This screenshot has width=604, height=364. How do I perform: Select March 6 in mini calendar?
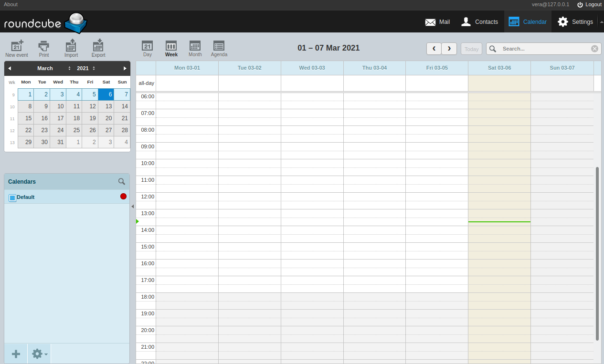point(106,94)
